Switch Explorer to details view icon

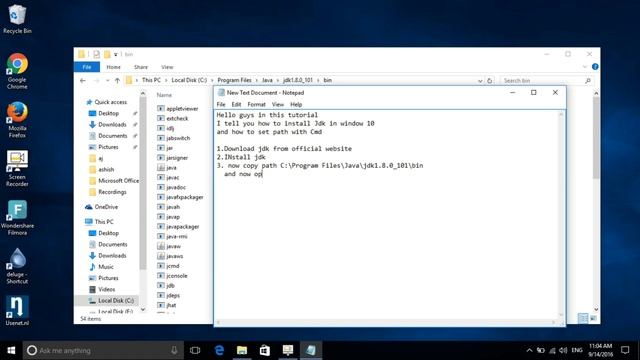click(x=583, y=318)
